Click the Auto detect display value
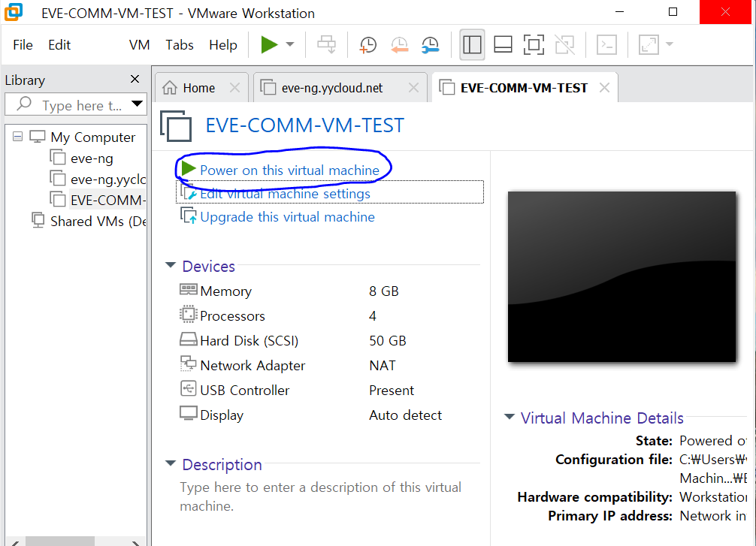 coord(406,415)
